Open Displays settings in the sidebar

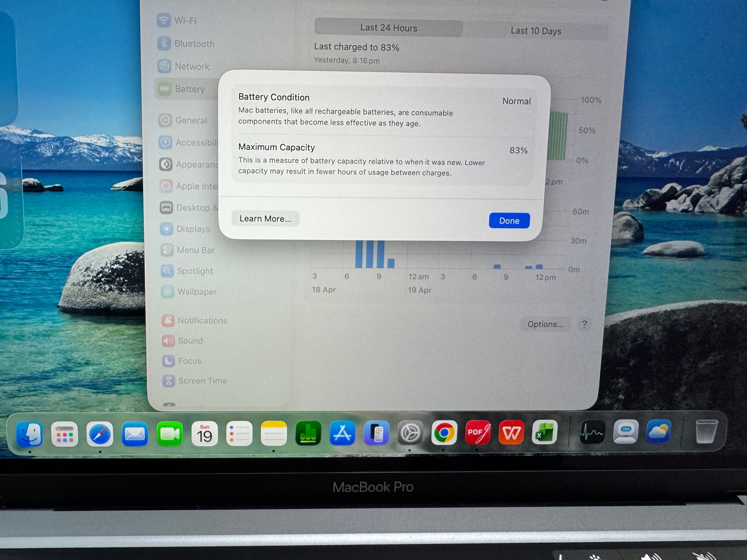(x=185, y=229)
